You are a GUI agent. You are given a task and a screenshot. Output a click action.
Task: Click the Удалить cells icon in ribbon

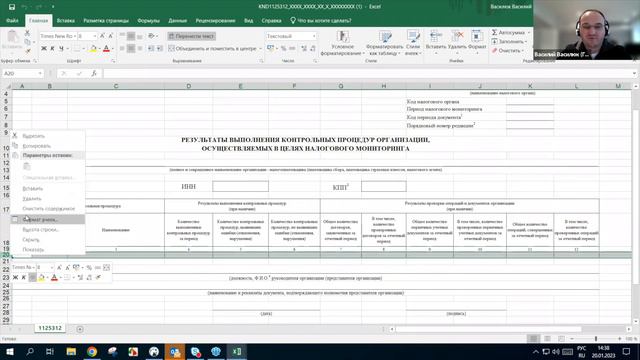tap(457, 38)
